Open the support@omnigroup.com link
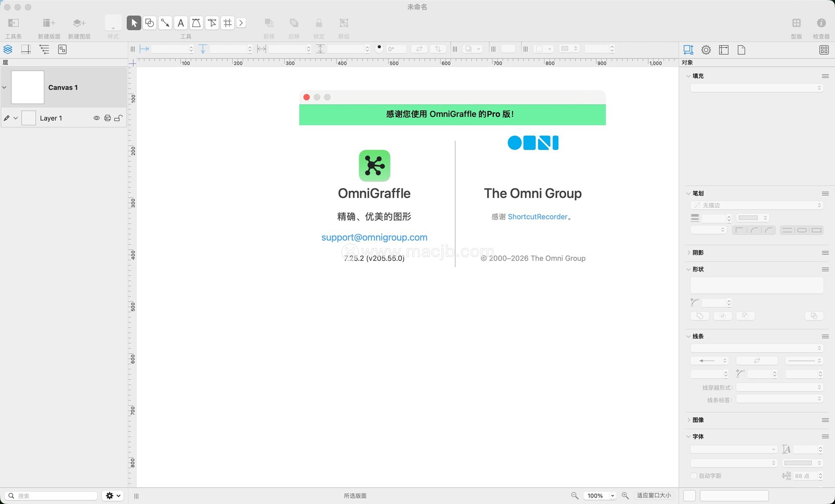 pos(374,237)
